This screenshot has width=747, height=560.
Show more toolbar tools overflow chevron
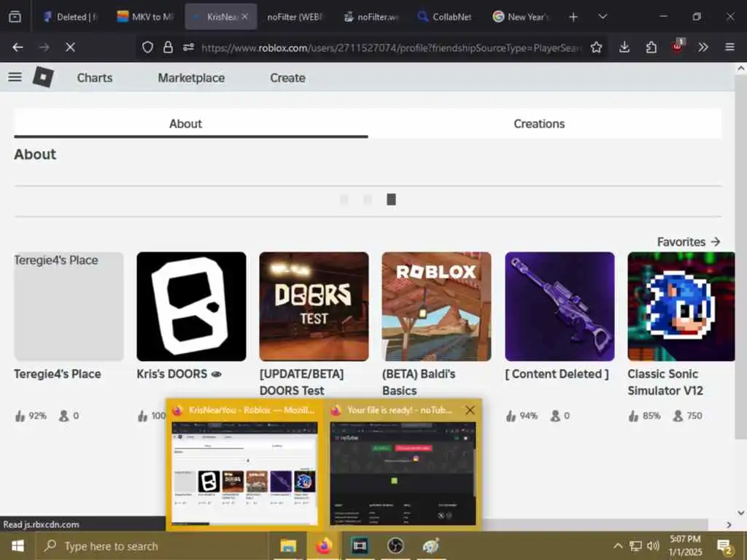703,47
